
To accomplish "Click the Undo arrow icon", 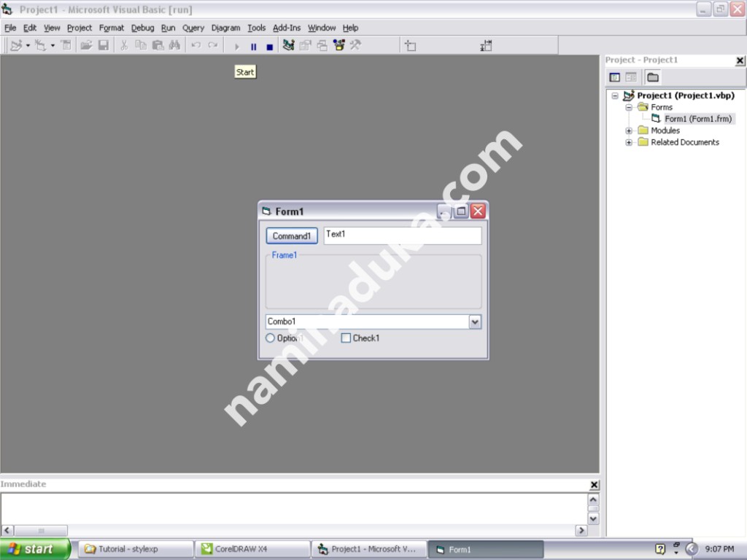I will coord(196,45).
